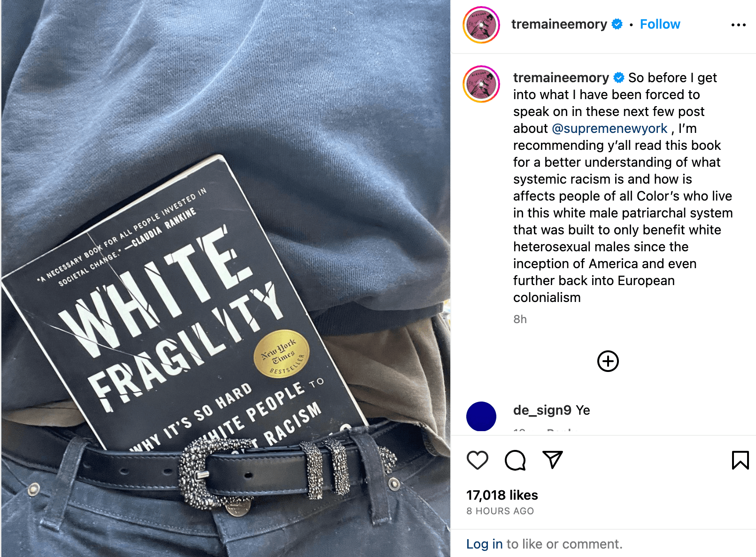The height and width of the screenshot is (557, 756).
Task: View the 17,018 likes list
Action: (502, 495)
